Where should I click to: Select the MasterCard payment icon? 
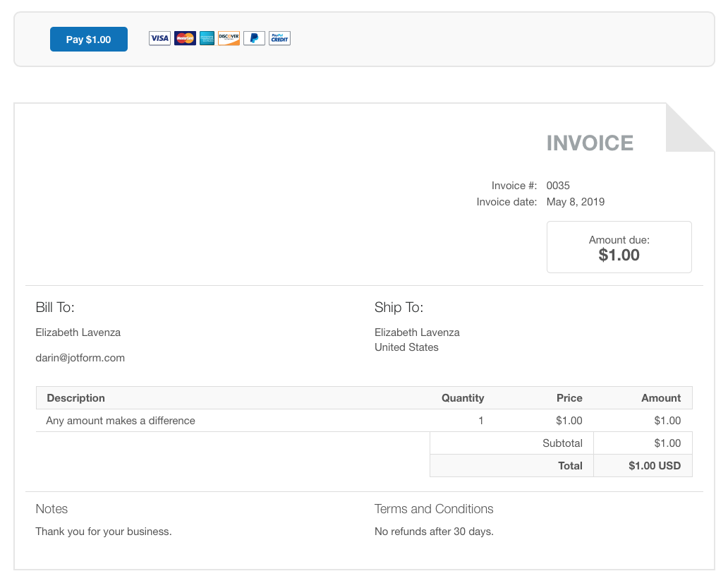click(184, 38)
